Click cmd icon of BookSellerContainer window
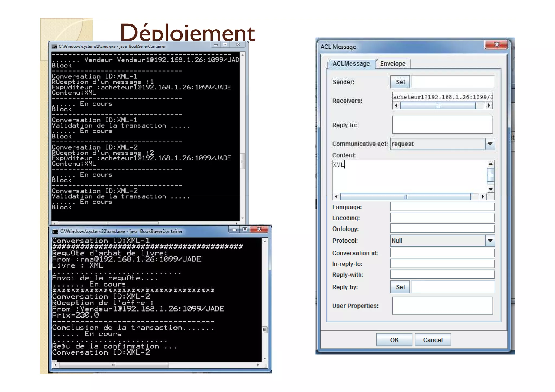 tap(54, 47)
